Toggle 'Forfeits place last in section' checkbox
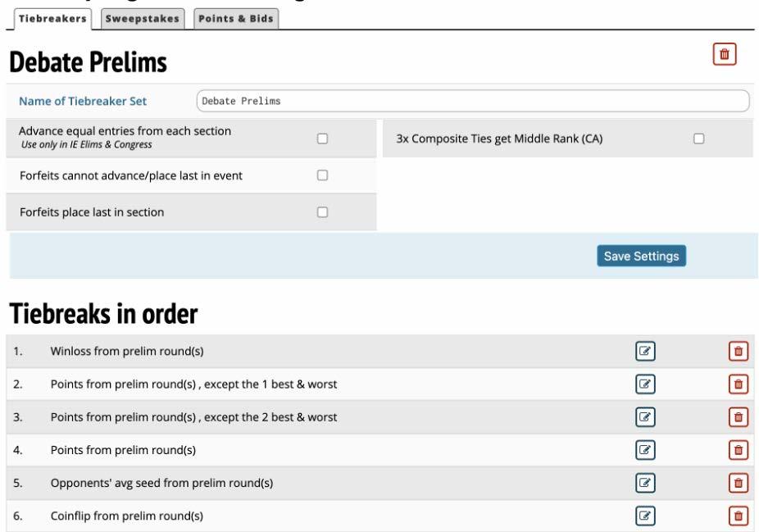The height and width of the screenshot is (532, 759). click(322, 212)
